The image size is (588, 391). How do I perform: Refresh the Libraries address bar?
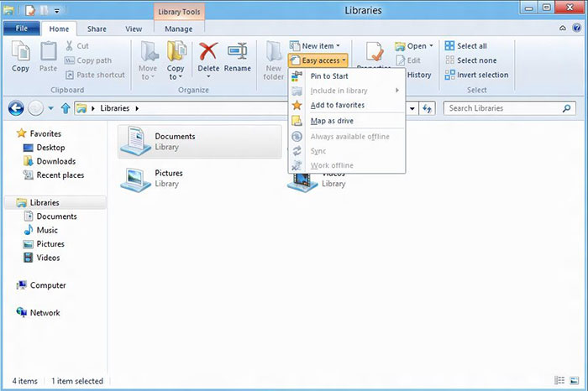point(428,108)
